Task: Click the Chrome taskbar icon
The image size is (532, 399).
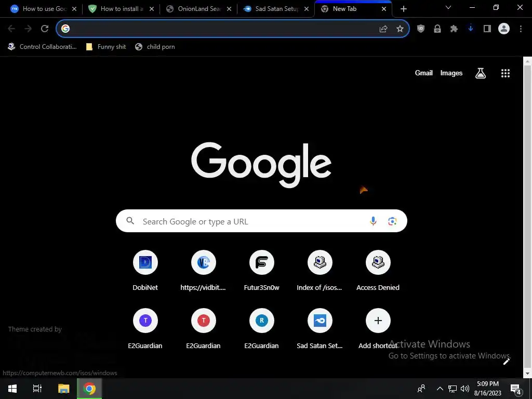Action: coord(89,389)
